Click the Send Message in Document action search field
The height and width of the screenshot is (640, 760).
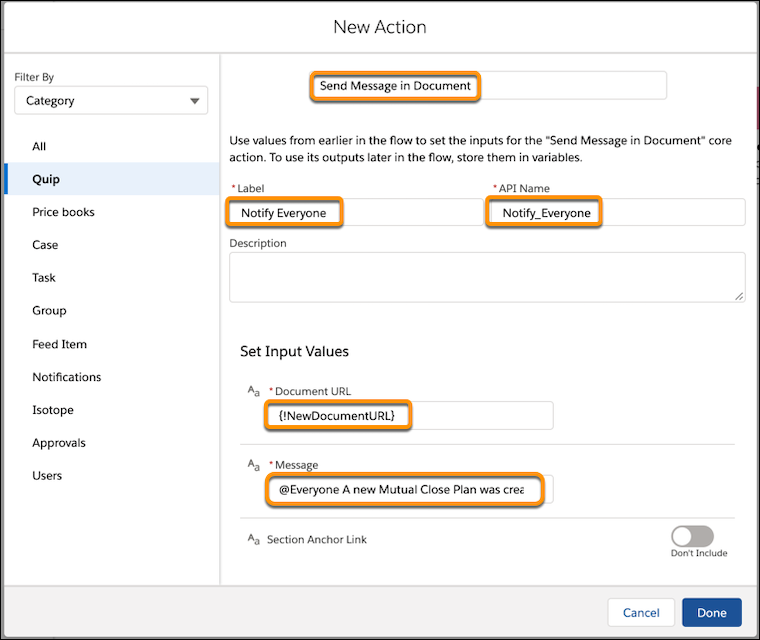click(x=488, y=86)
